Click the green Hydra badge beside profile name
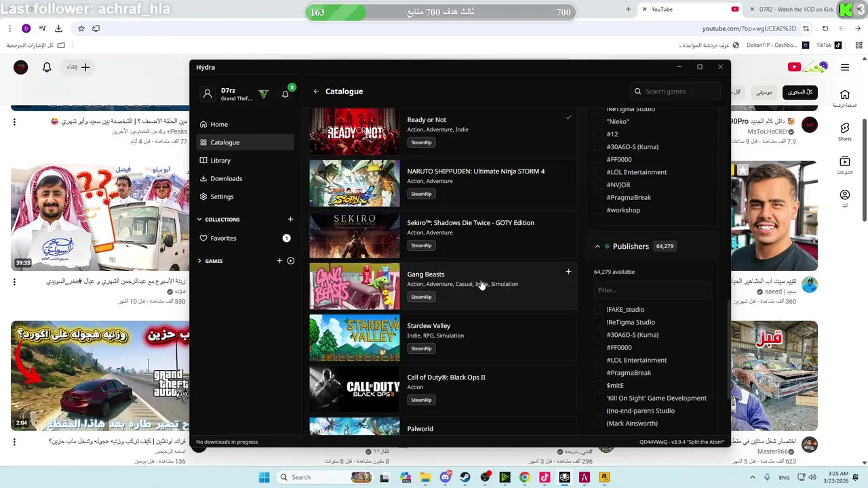This screenshot has height=488, width=868. click(x=263, y=94)
